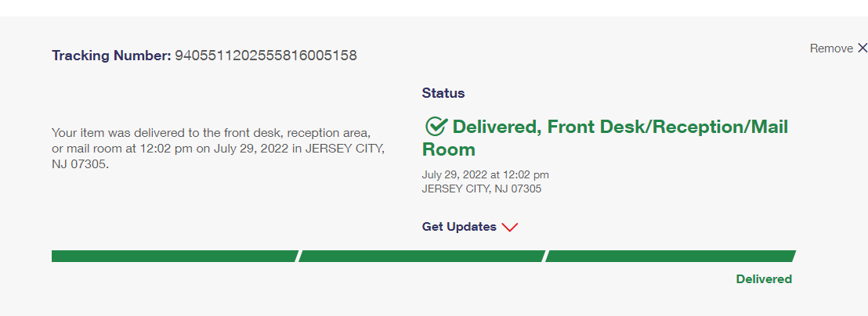
Task: Click the bold Tracking Number label
Action: 111,56
